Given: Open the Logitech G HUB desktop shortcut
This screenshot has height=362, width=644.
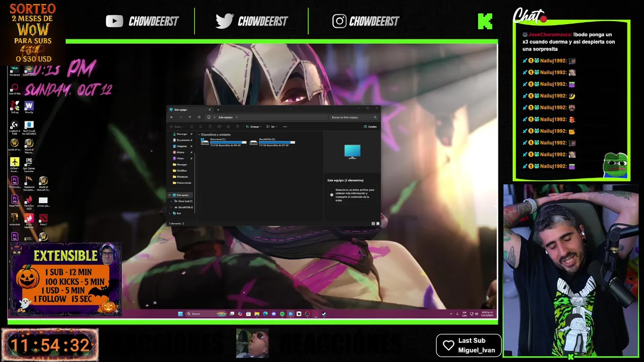Looking at the screenshot, I should point(15,128).
